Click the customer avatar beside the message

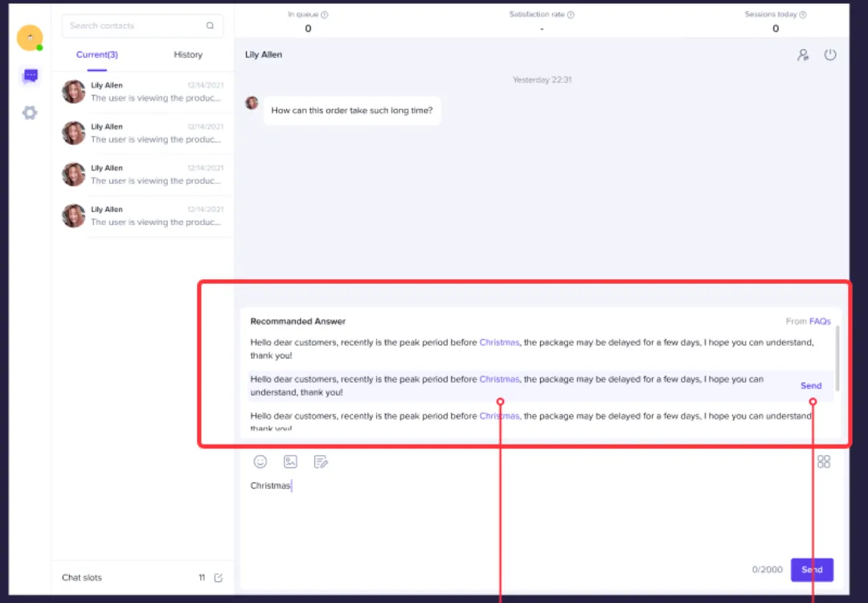(252, 103)
